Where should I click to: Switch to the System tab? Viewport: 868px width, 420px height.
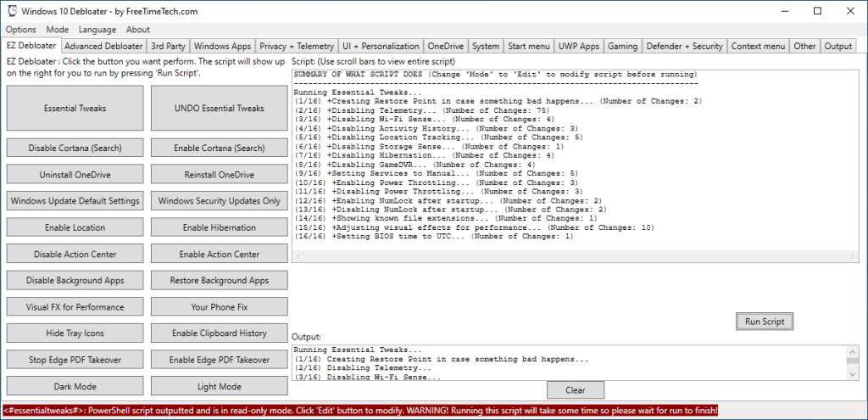pos(486,47)
